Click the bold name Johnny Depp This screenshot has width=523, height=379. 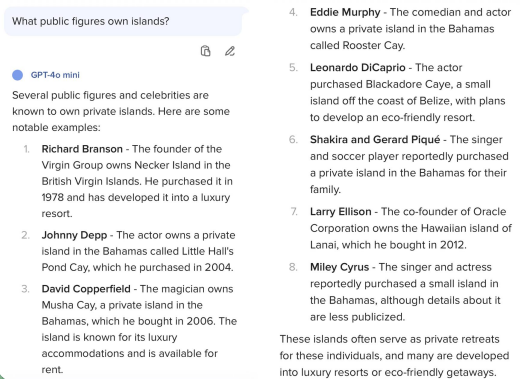coord(74,235)
